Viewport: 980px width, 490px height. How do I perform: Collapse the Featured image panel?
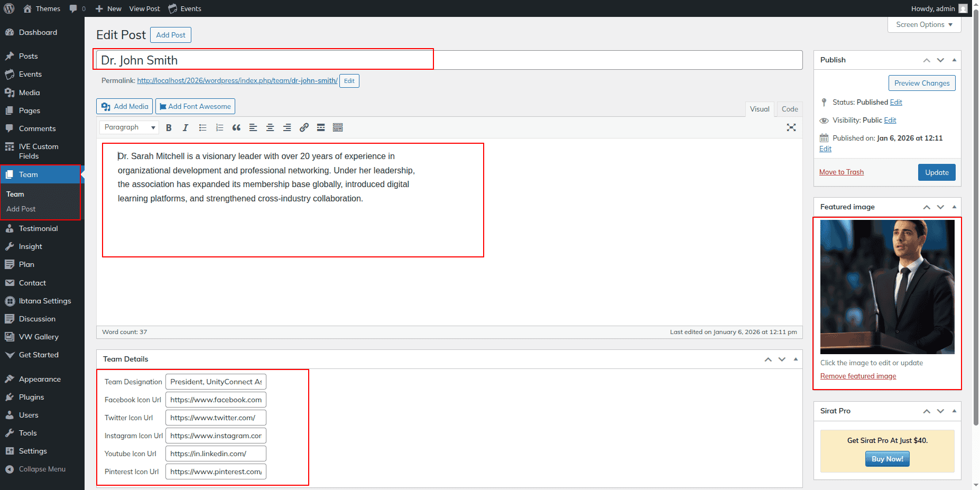pyautogui.click(x=954, y=207)
